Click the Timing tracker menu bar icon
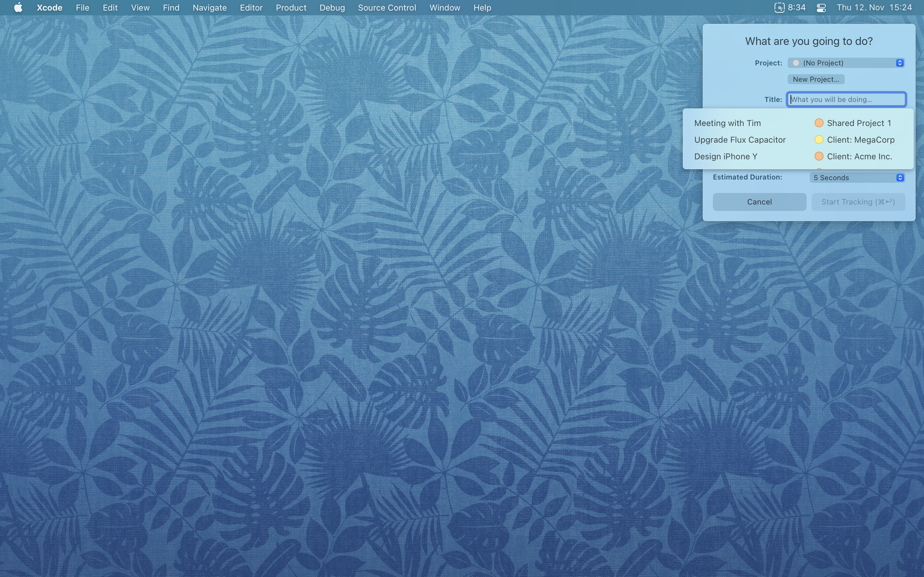This screenshot has width=924, height=577. pyautogui.click(x=779, y=8)
